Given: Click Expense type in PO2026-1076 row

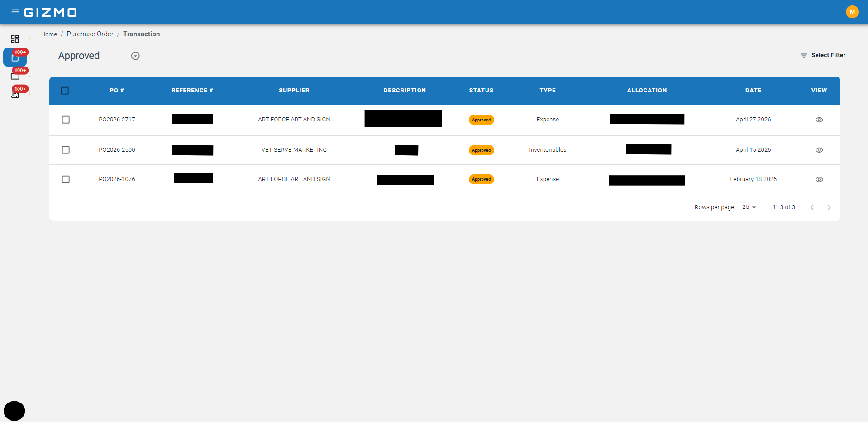Looking at the screenshot, I should [x=548, y=179].
